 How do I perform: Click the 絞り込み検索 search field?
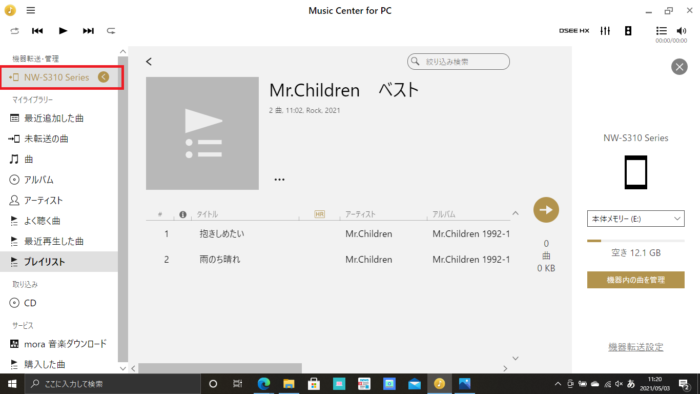tap(458, 62)
